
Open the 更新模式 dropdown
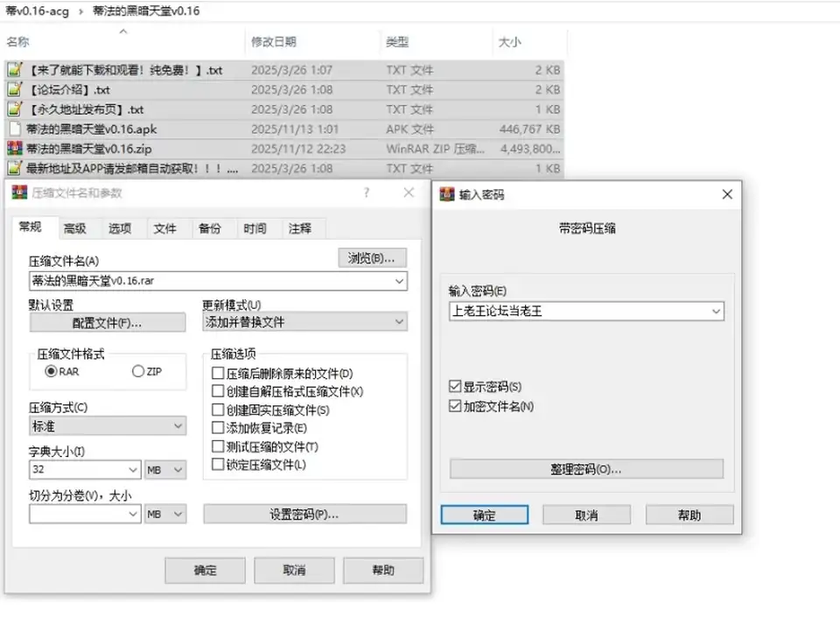(x=304, y=322)
